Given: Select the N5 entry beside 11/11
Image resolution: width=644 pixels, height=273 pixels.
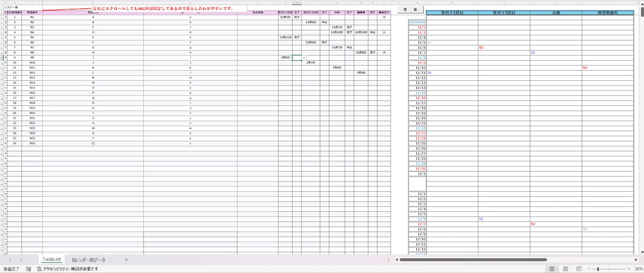Looking at the screenshot, I should tap(452, 73).
